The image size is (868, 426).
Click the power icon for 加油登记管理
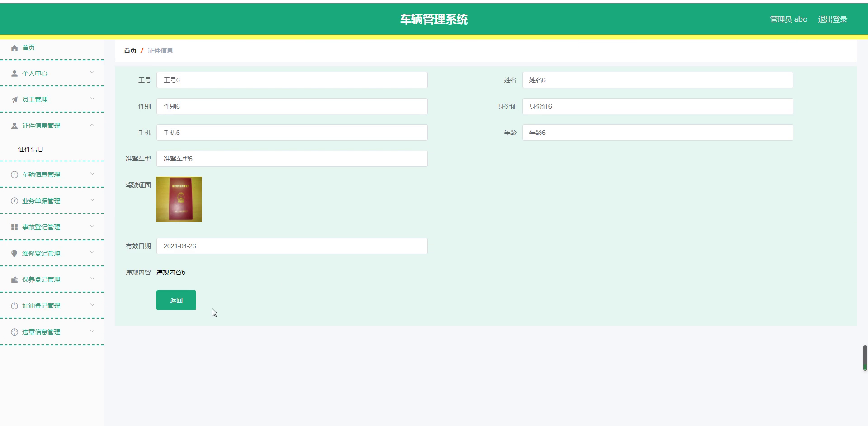pyautogui.click(x=14, y=306)
